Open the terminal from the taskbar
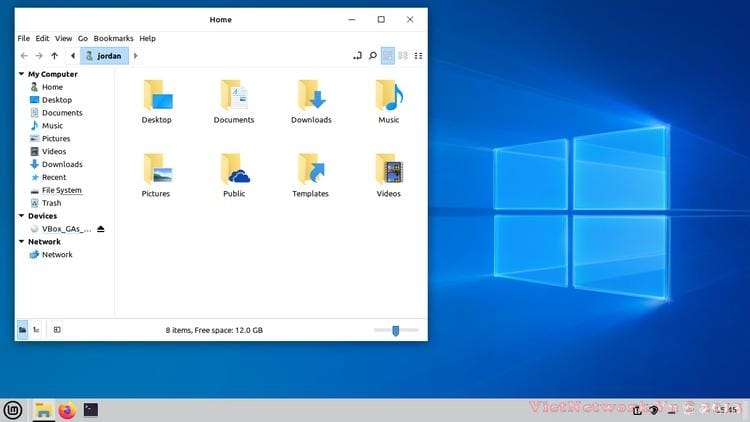Image resolution: width=750 pixels, height=422 pixels. pos(91,410)
